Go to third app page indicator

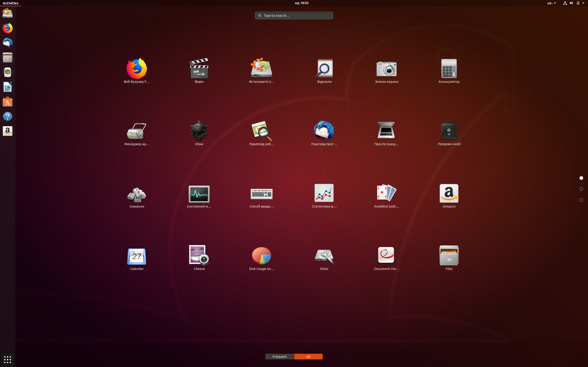pyautogui.click(x=581, y=200)
